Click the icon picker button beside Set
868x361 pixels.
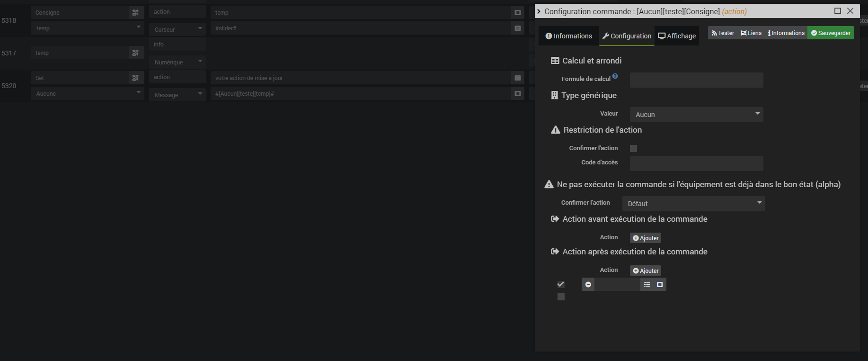[x=135, y=78]
